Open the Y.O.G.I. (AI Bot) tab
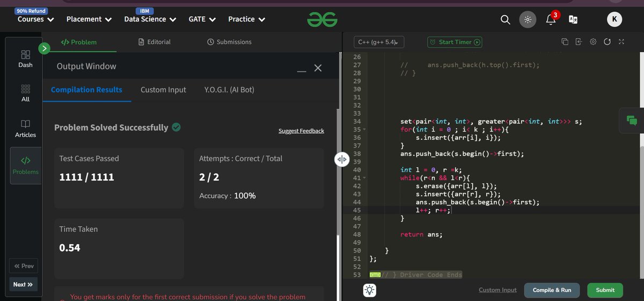 point(229,90)
